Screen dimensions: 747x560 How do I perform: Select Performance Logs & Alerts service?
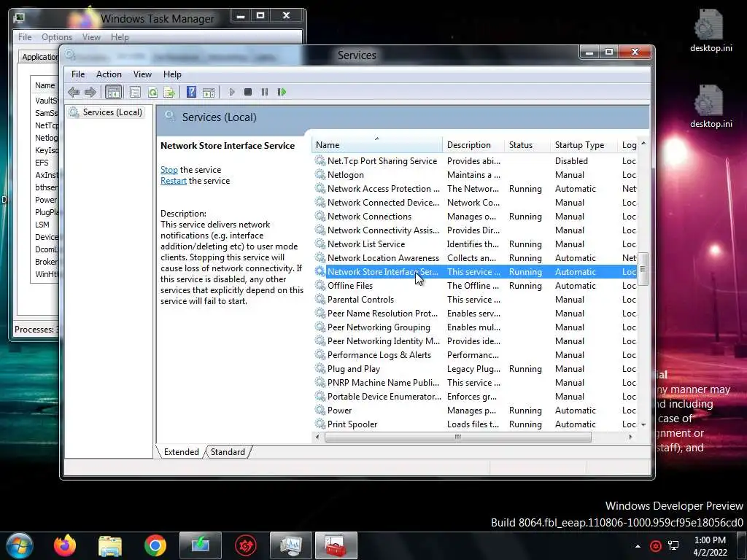[475, 355]
